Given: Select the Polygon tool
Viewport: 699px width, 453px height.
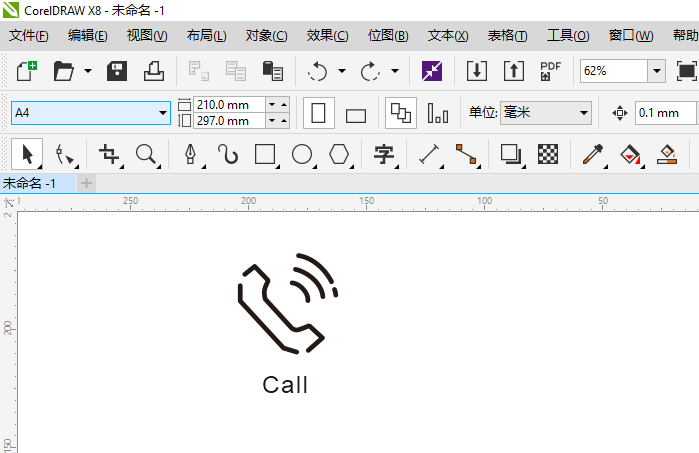Looking at the screenshot, I should click(340, 155).
